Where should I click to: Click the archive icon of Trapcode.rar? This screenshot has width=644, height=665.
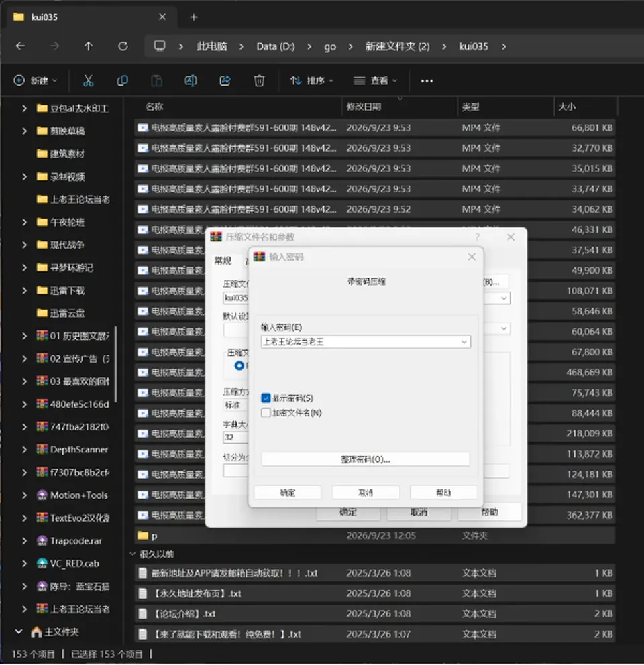click(x=42, y=540)
